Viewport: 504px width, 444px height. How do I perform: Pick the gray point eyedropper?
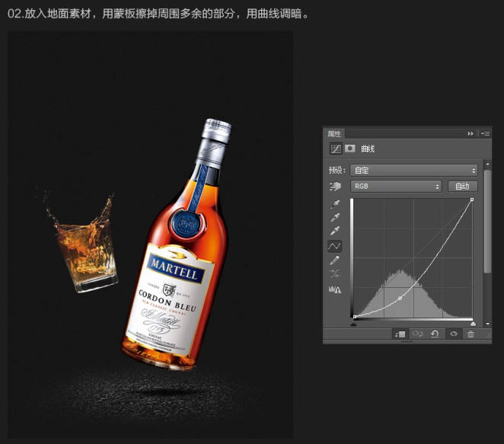click(x=335, y=218)
